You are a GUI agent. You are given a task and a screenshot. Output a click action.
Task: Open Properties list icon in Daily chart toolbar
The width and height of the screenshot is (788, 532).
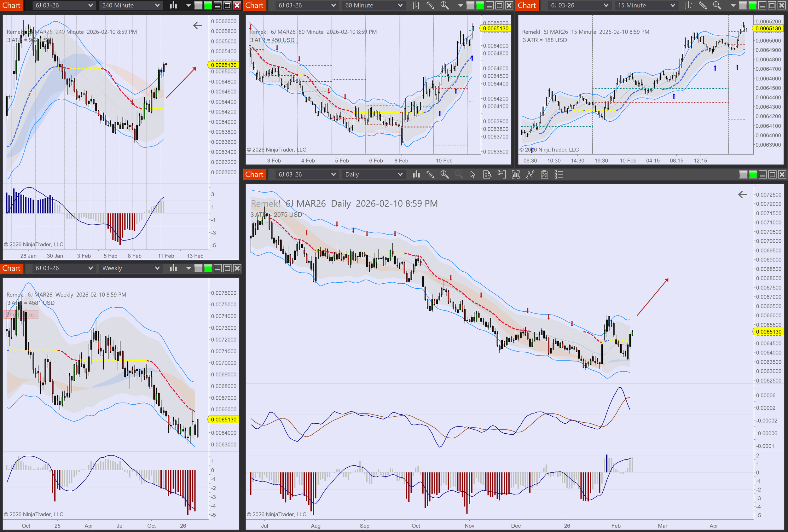[559, 175]
